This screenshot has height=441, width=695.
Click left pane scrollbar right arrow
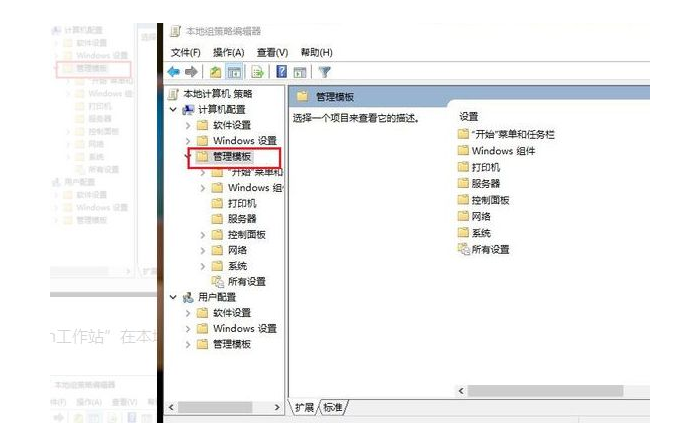(277, 407)
